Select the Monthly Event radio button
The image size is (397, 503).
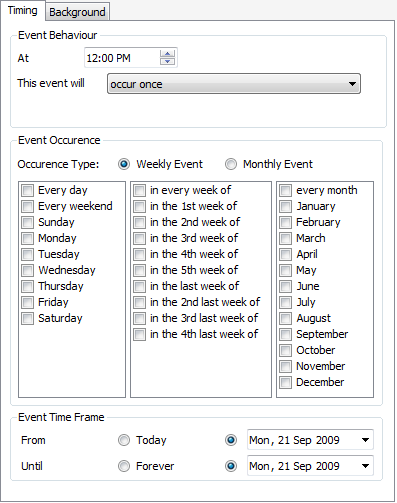231,164
